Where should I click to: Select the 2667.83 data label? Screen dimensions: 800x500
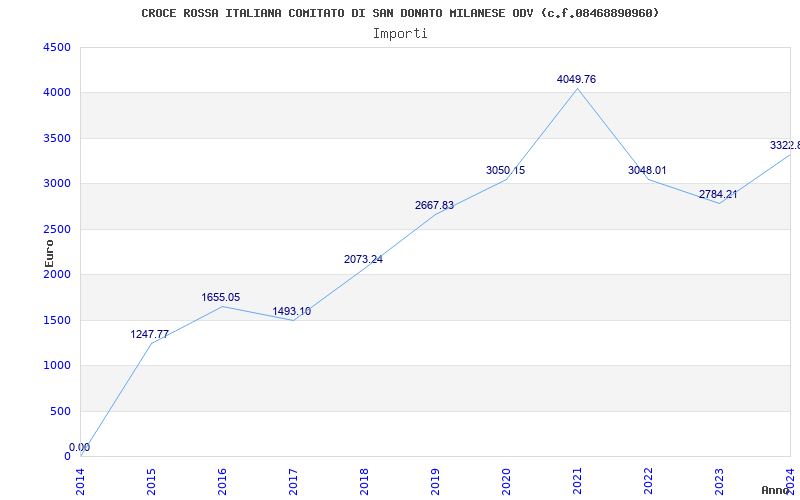point(434,205)
